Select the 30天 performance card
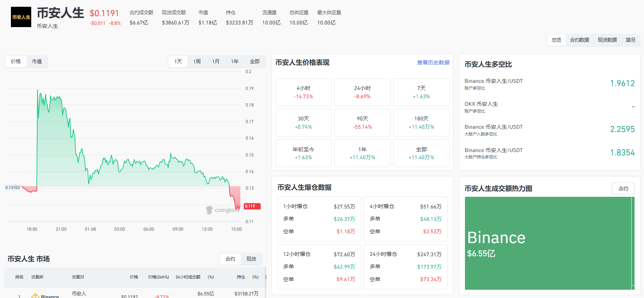Screen dimensions: 644x298 304,123
